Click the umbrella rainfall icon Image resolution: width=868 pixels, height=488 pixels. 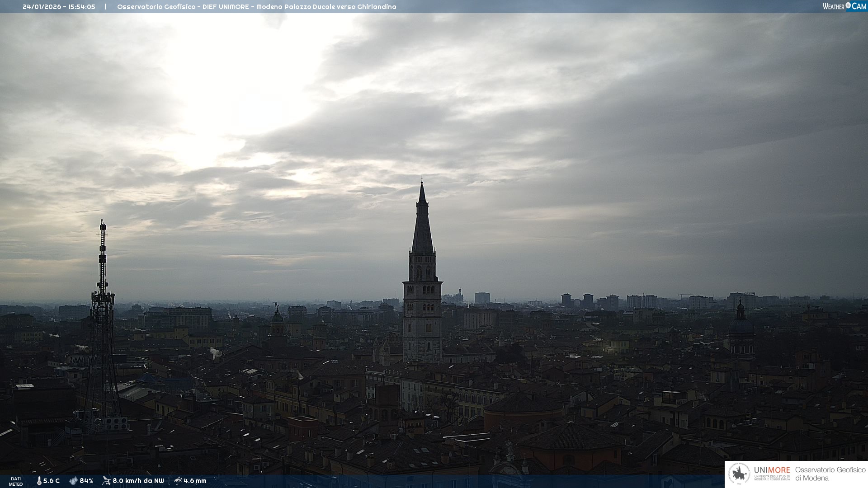(x=178, y=481)
